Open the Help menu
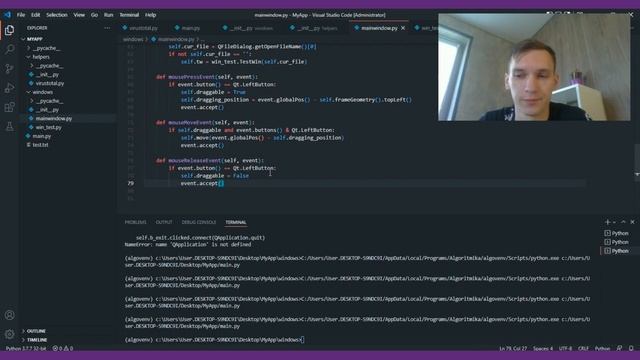 (x=151, y=15)
